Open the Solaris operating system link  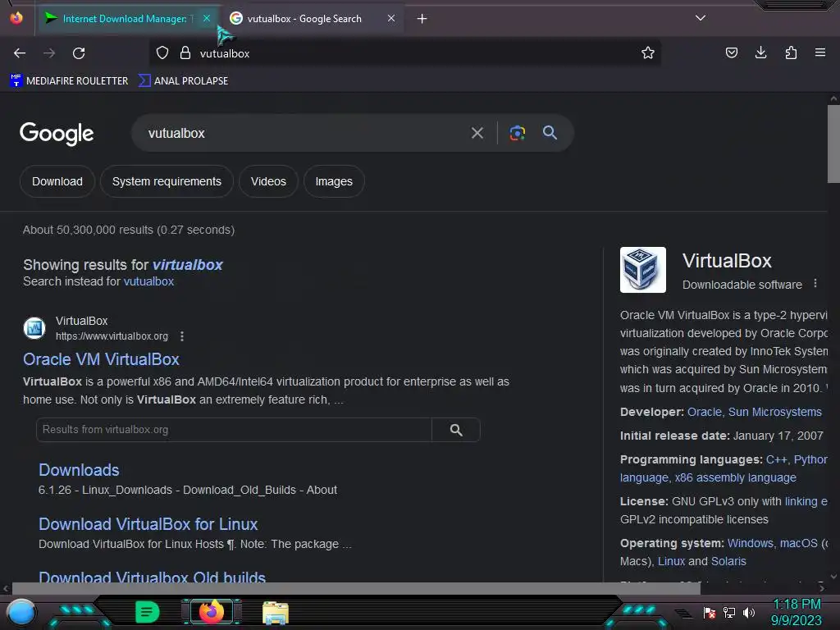point(728,561)
